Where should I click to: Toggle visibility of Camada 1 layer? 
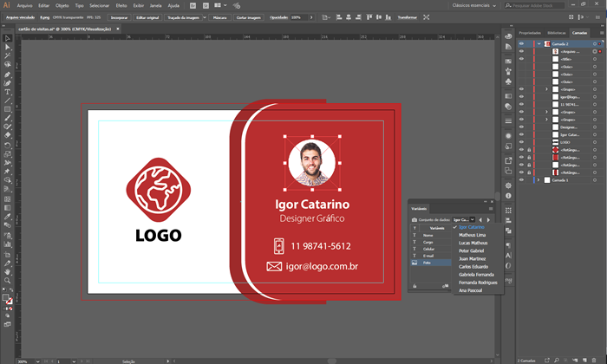(x=521, y=180)
